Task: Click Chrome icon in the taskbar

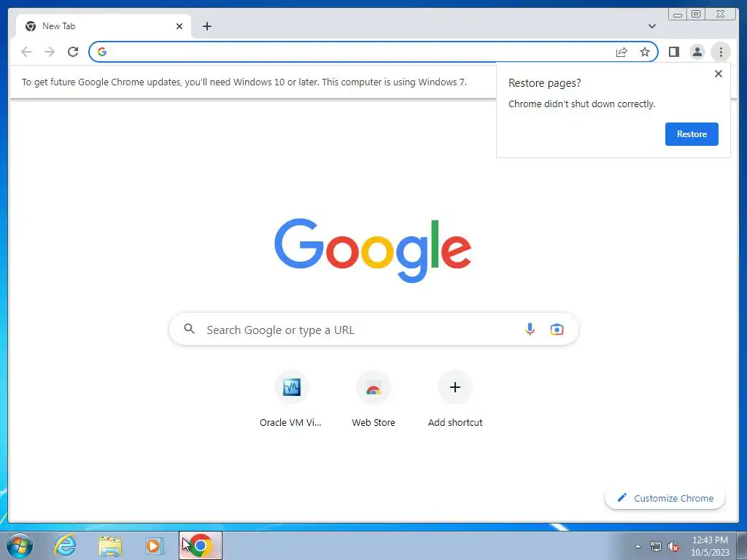Action: click(201, 545)
